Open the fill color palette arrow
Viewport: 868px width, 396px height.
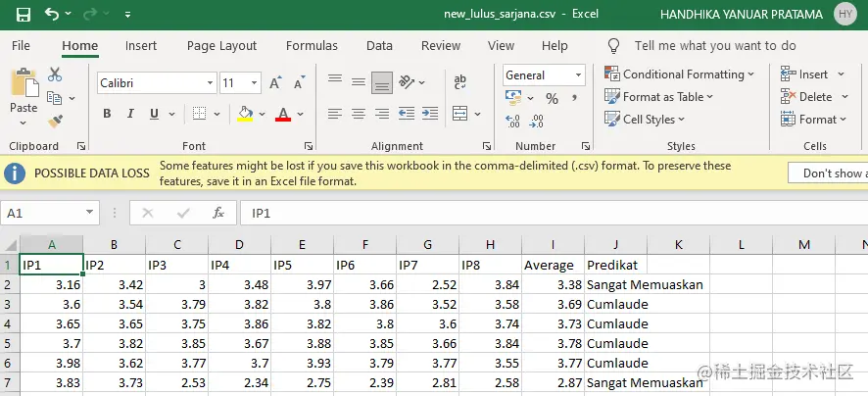(x=263, y=114)
